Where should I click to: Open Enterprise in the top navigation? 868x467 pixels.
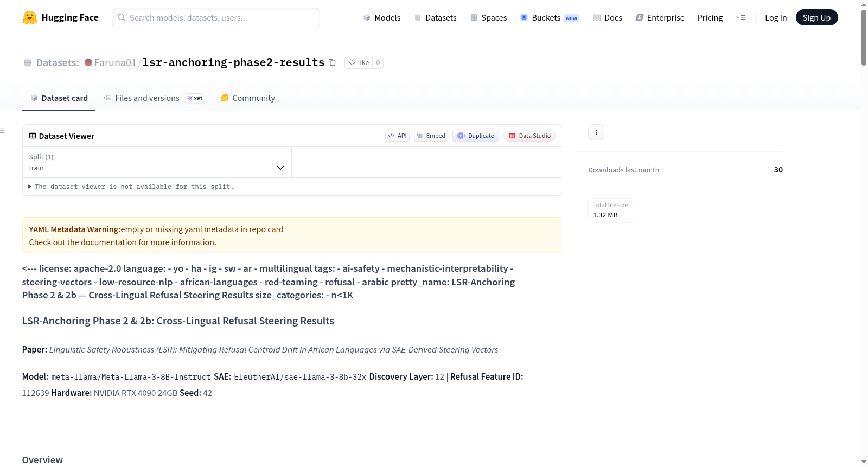[660, 17]
